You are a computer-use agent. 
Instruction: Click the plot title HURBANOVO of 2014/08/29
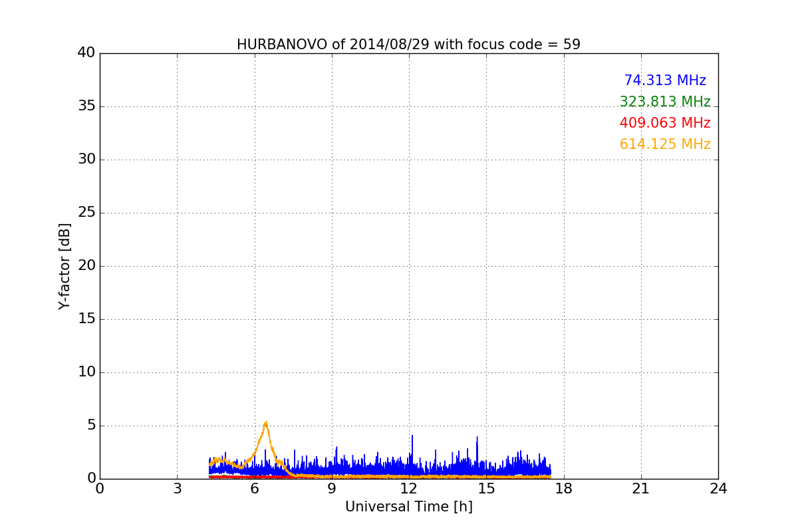tap(408, 45)
